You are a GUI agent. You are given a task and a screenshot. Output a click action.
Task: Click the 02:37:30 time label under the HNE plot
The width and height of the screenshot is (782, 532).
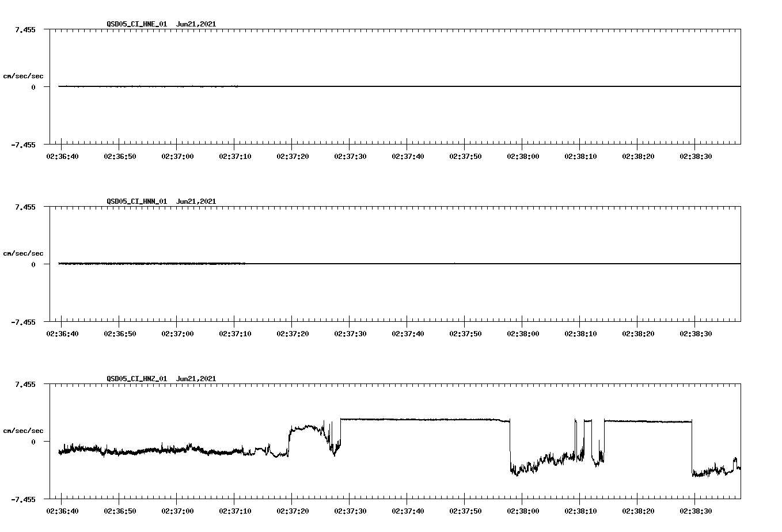[350, 157]
